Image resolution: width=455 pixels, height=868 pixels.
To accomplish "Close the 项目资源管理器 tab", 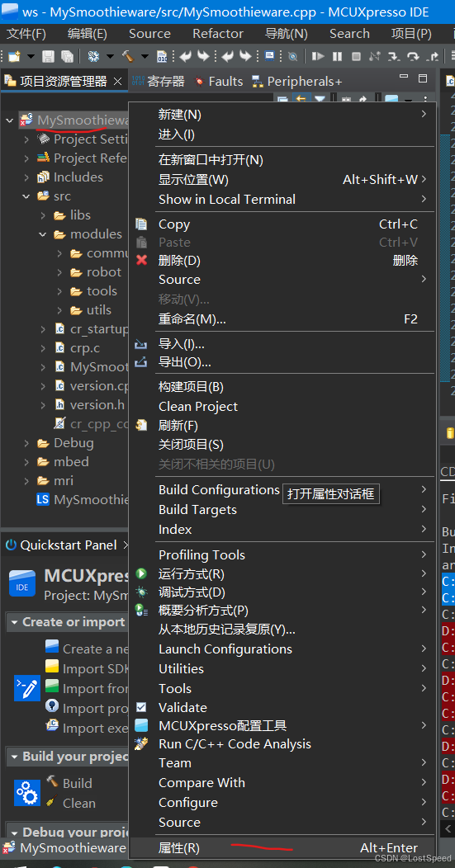I will point(117,82).
